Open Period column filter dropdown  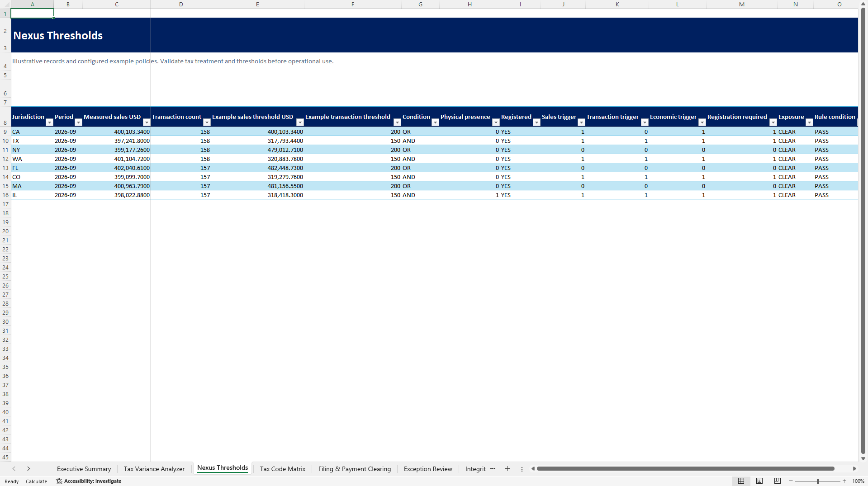78,123
